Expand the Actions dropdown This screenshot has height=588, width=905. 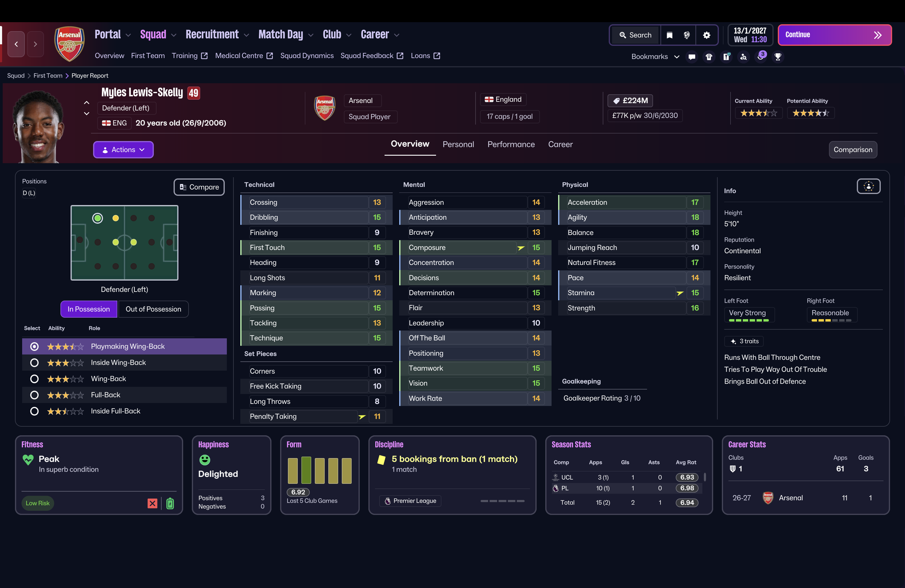123,150
